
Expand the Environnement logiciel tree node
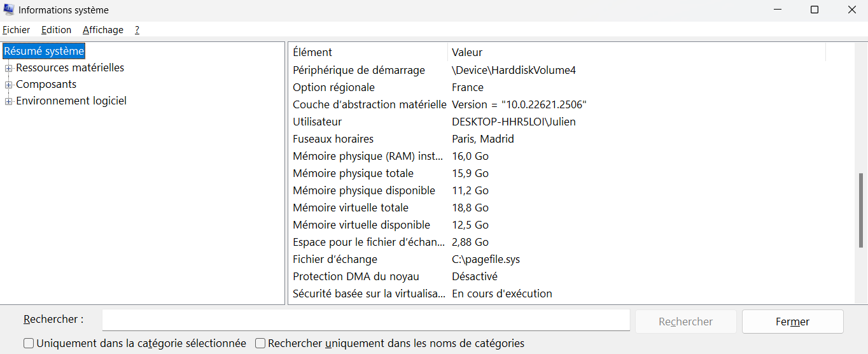click(8, 101)
